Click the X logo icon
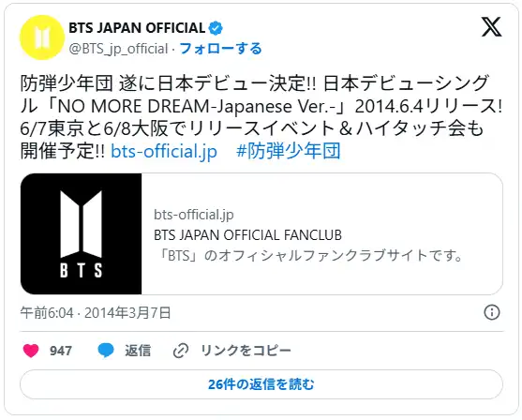The image size is (522, 420). click(491, 27)
